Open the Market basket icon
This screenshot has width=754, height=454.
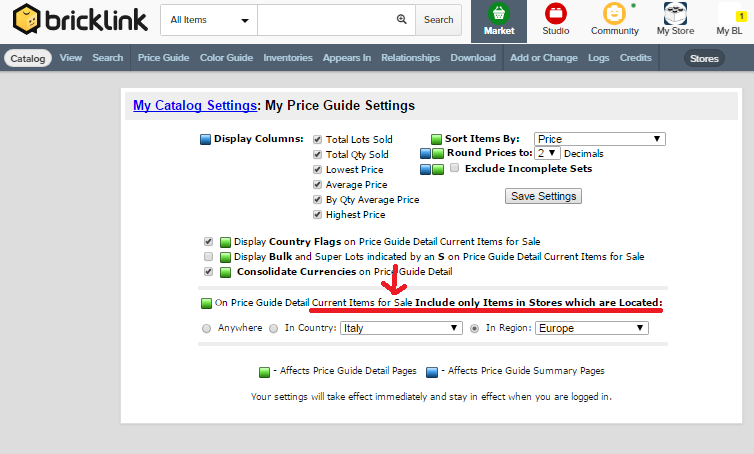(x=499, y=13)
